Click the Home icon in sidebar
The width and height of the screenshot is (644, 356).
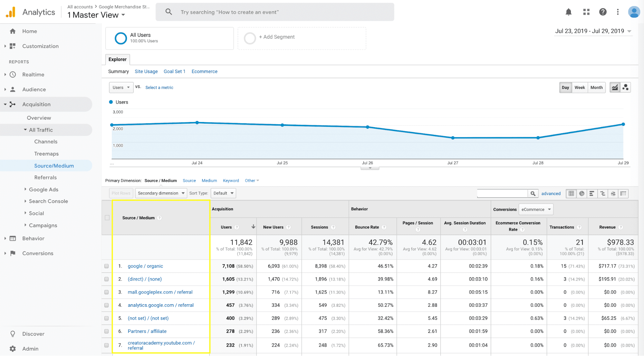click(13, 31)
